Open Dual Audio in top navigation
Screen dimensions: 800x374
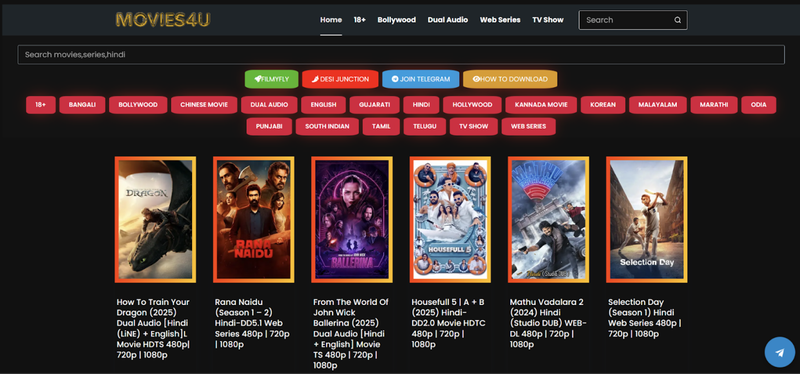[x=447, y=20]
